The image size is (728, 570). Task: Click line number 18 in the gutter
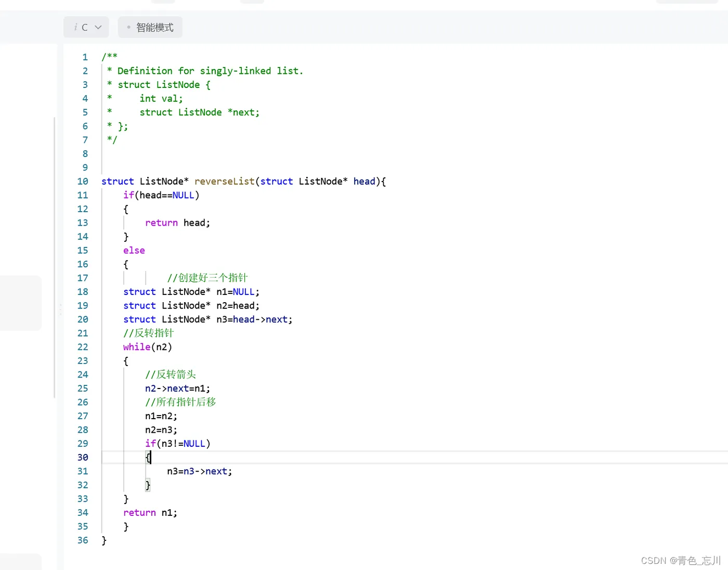(x=83, y=292)
